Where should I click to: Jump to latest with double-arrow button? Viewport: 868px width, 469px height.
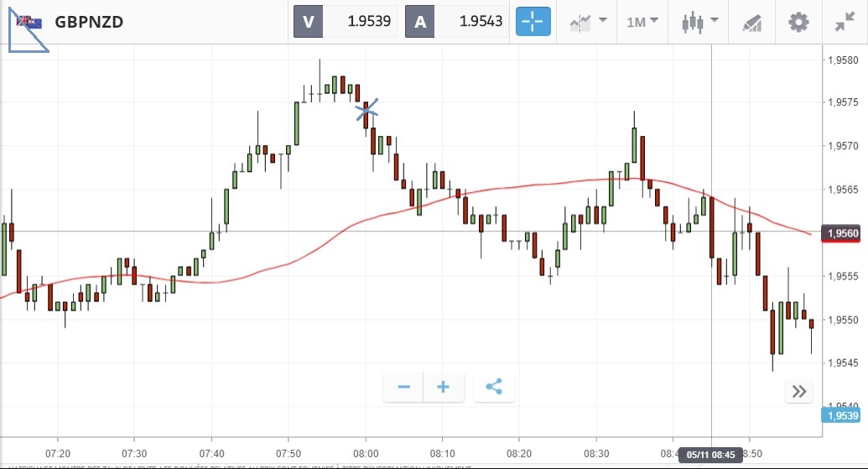(798, 391)
